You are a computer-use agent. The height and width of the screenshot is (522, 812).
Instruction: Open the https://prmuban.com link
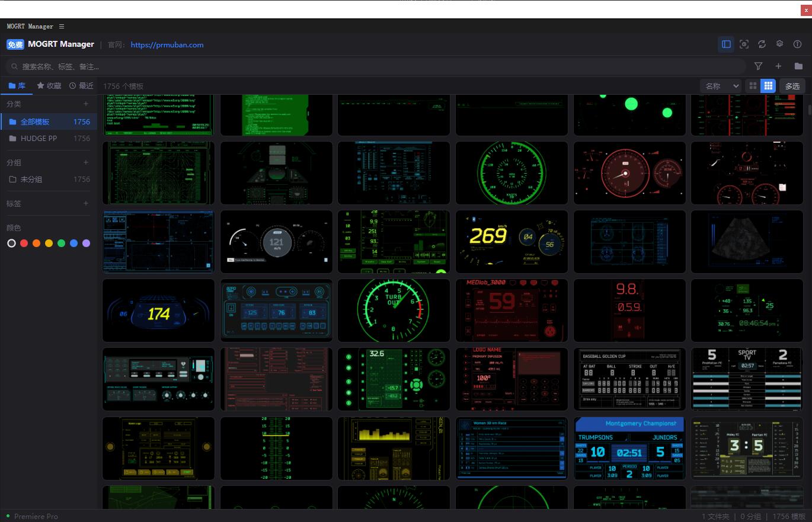pos(167,44)
